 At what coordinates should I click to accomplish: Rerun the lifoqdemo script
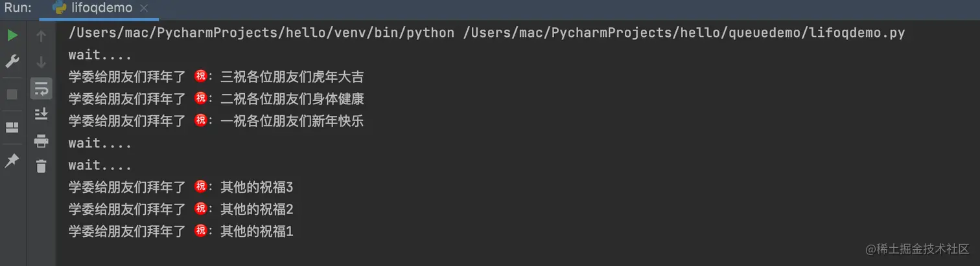pyautogui.click(x=12, y=36)
